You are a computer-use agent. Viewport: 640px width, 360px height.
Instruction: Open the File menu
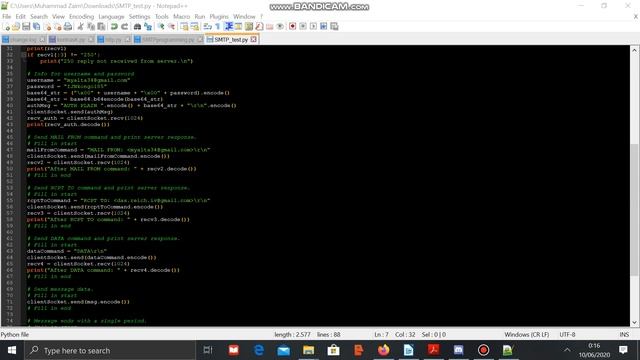coord(7,17)
